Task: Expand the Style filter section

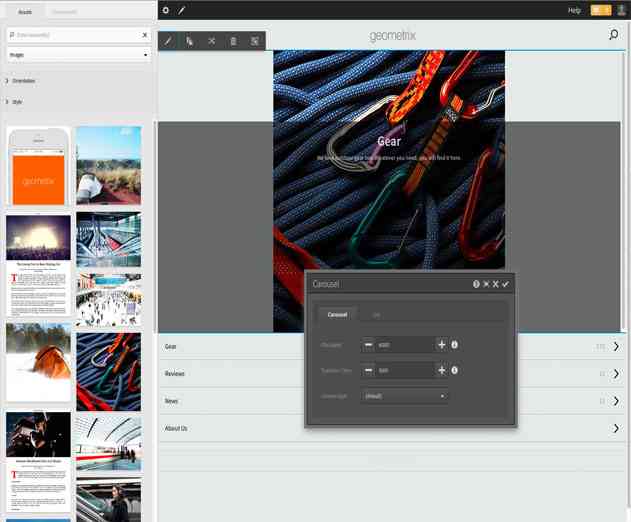Action: pos(14,102)
